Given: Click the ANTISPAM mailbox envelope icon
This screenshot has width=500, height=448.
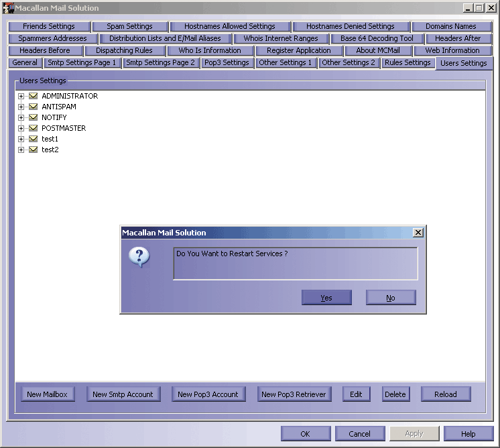Looking at the screenshot, I should coord(33,107).
